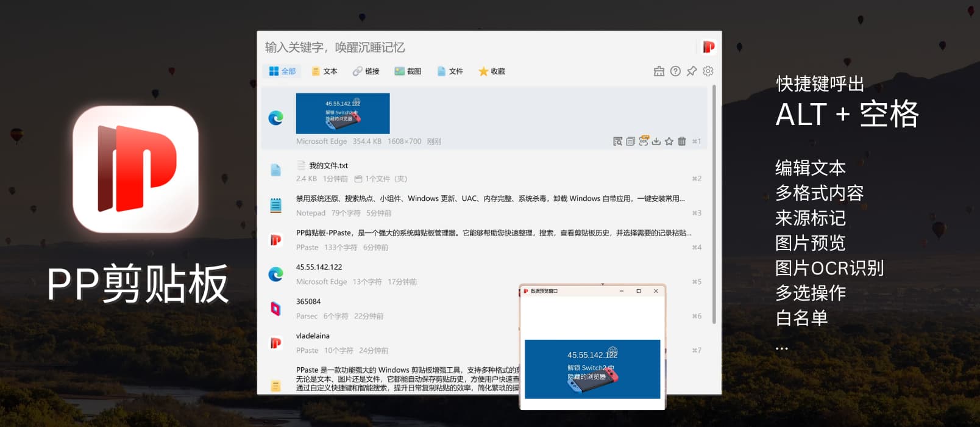Copy the selected screenshot item
The image size is (980, 427).
(630, 142)
